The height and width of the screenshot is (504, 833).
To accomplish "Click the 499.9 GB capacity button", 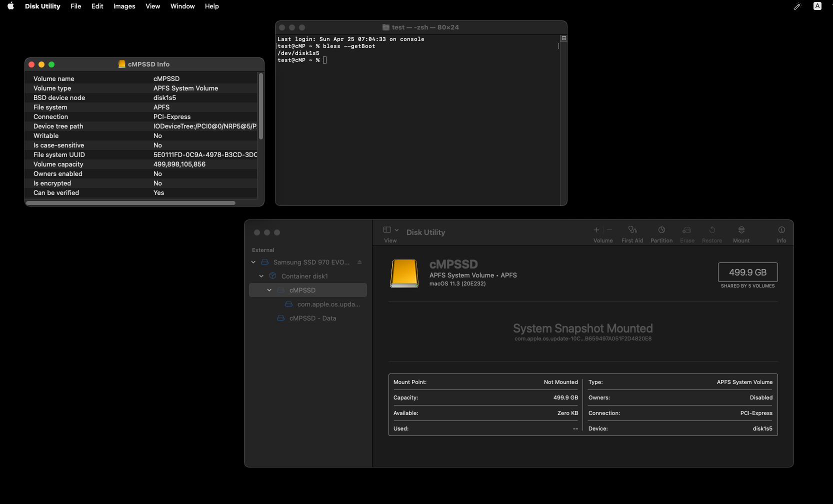I will (747, 272).
